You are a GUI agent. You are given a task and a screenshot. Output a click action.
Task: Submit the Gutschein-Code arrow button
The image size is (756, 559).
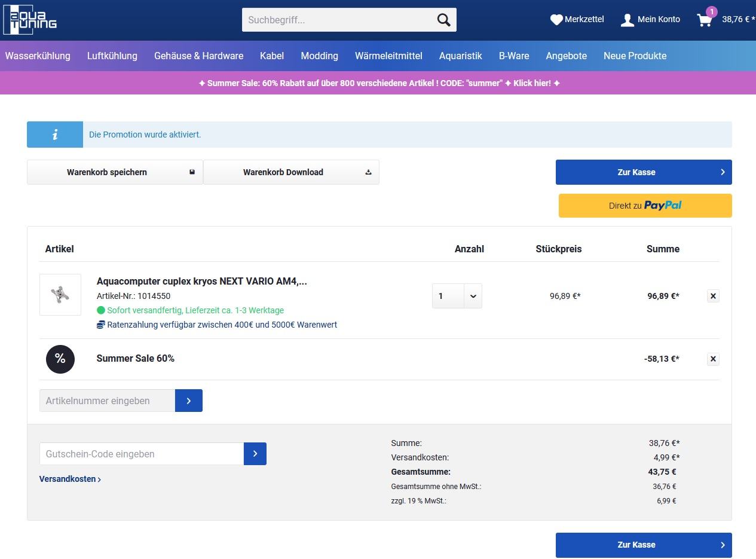pos(255,454)
